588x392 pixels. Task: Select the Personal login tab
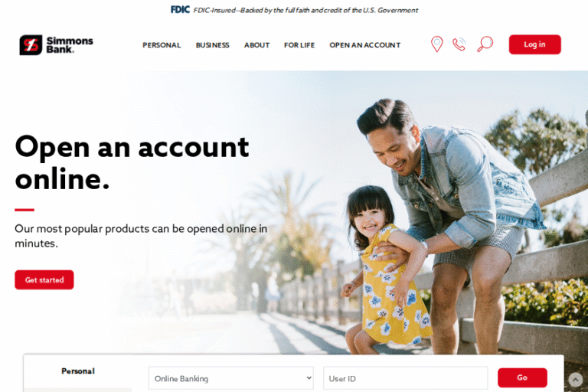click(x=78, y=371)
